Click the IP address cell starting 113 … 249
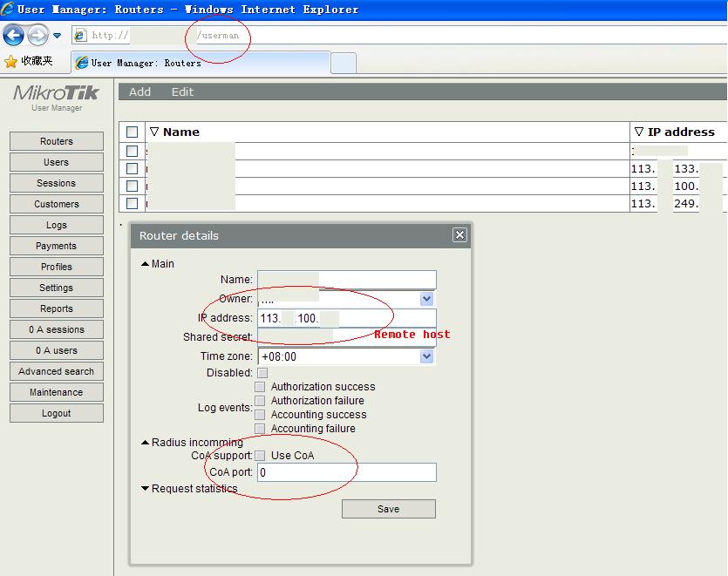Screen dimensions: 728x576 678,203
